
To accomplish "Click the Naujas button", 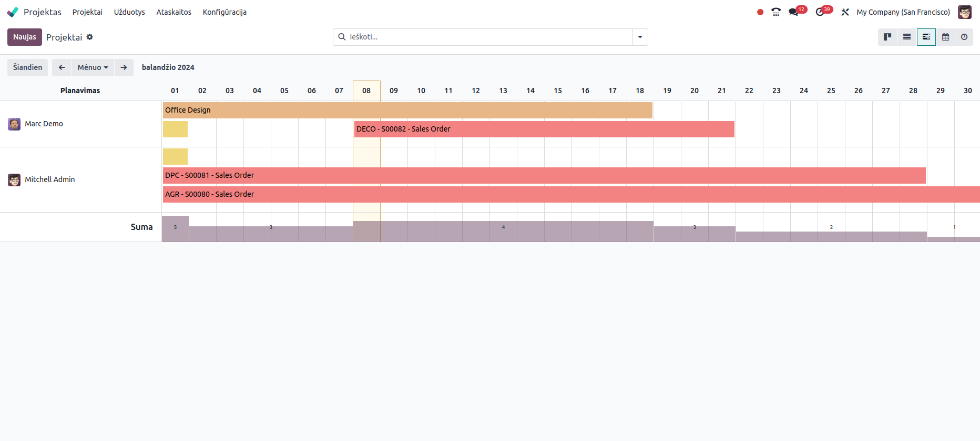I will tap(24, 37).
